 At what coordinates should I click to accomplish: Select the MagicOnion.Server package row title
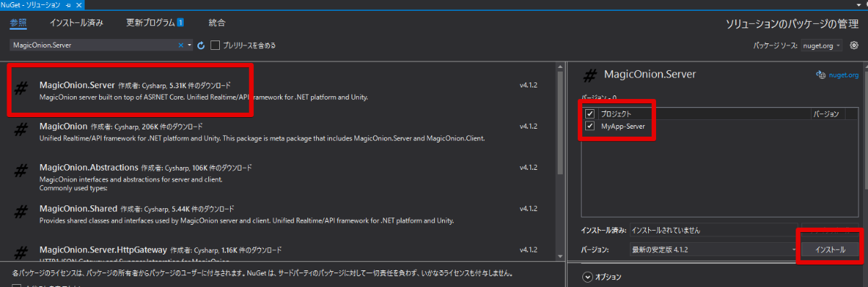pyautogui.click(x=77, y=85)
